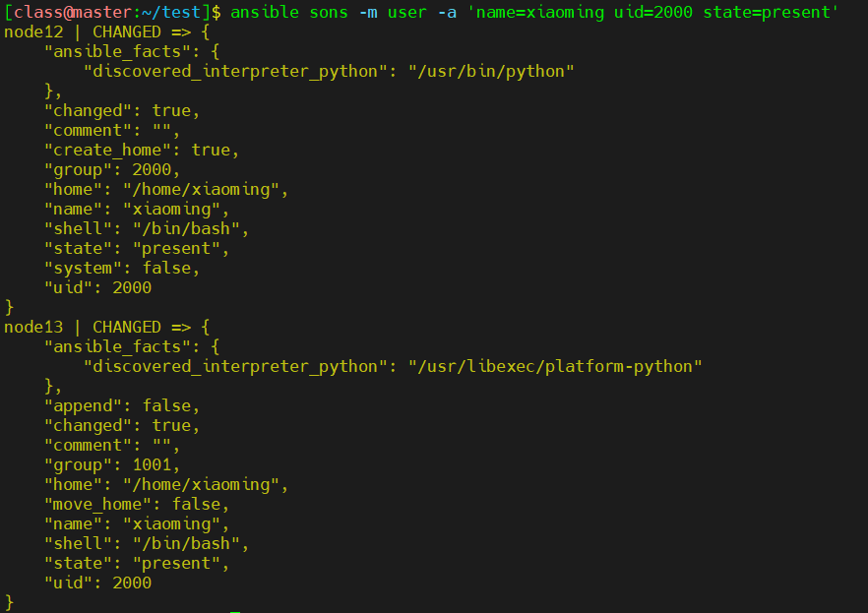Click the quoted name=xiaoming argument string

coord(535,12)
